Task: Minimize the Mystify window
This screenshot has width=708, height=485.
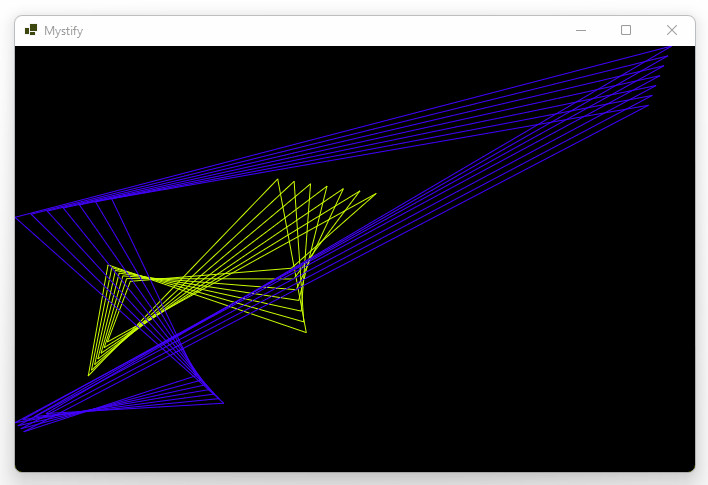Action: [x=581, y=30]
